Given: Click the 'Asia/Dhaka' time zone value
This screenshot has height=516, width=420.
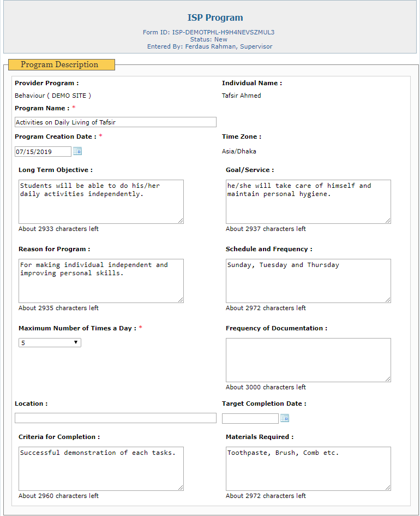Looking at the screenshot, I should click(x=239, y=151).
